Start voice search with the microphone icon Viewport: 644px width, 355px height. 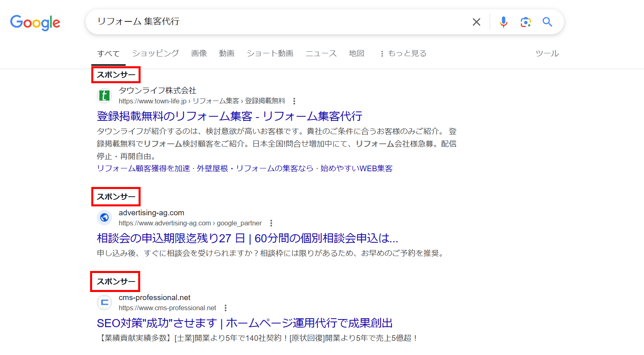click(x=503, y=22)
